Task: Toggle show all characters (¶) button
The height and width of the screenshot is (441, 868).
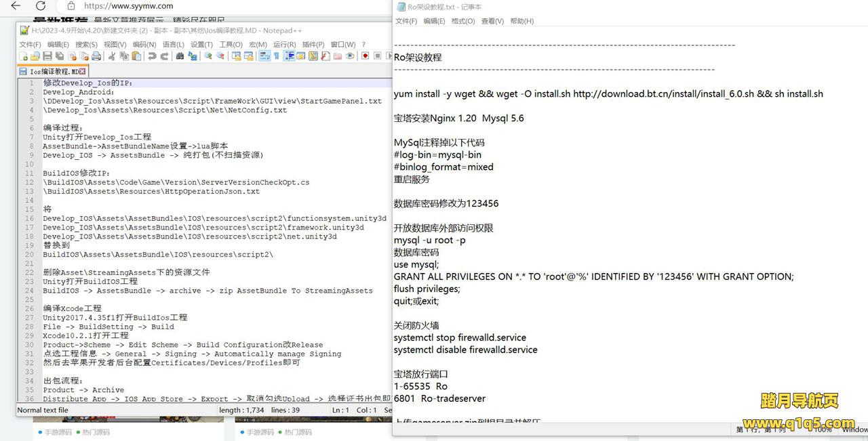Action: (x=277, y=56)
